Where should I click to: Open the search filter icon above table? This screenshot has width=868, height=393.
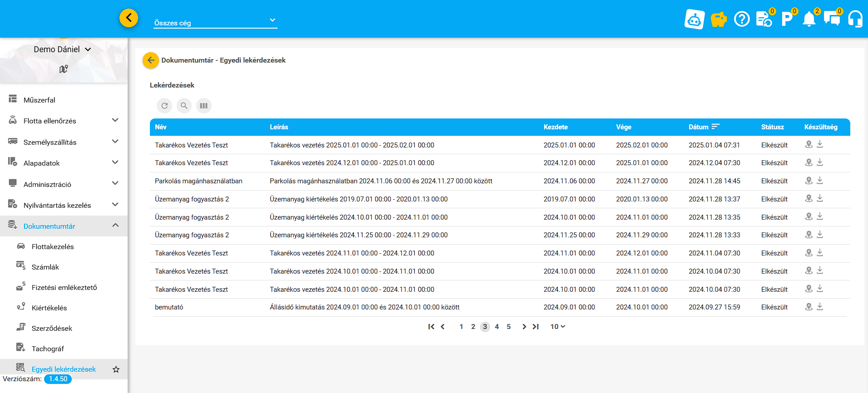click(184, 106)
